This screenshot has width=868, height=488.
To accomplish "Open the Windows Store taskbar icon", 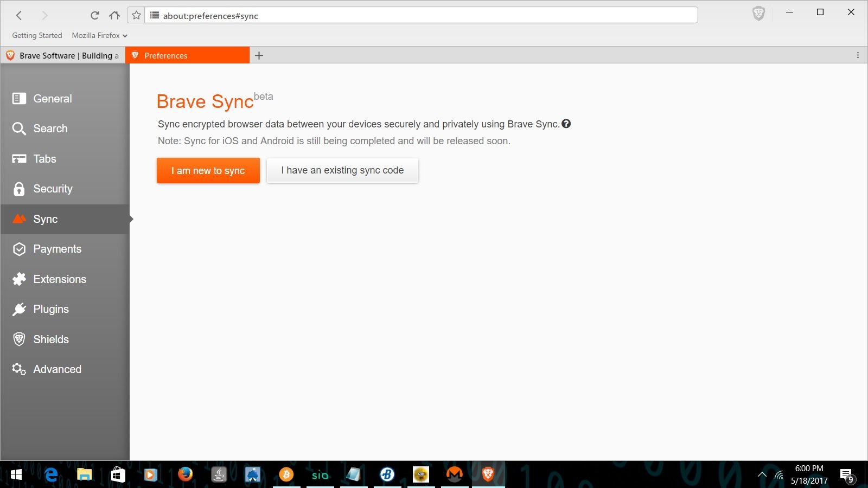I will point(118,474).
